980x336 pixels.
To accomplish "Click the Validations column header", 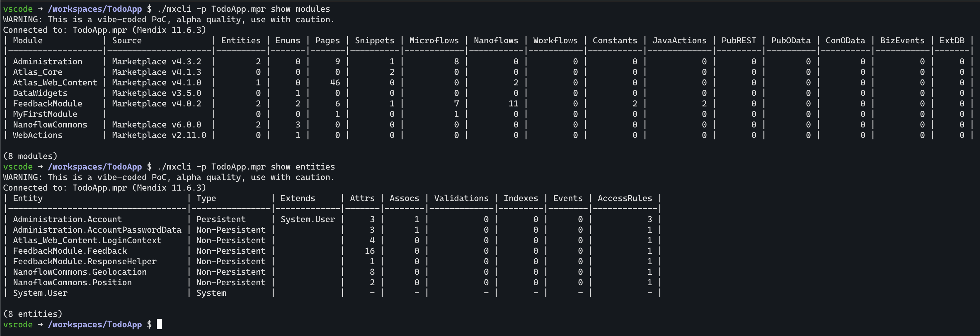I will (x=461, y=198).
